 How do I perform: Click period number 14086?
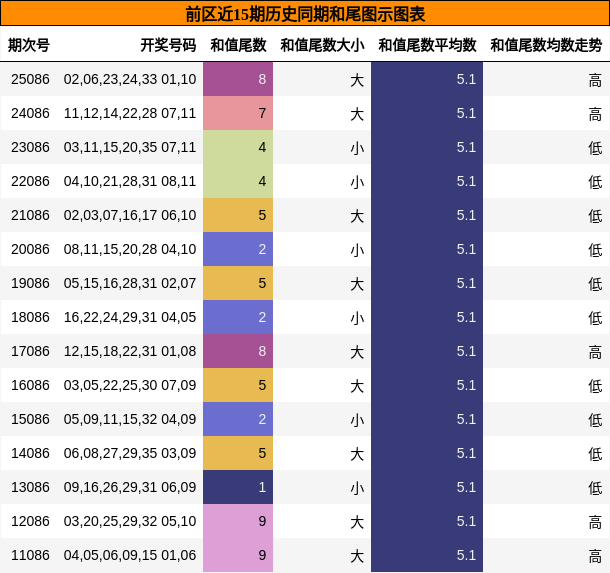(30, 453)
